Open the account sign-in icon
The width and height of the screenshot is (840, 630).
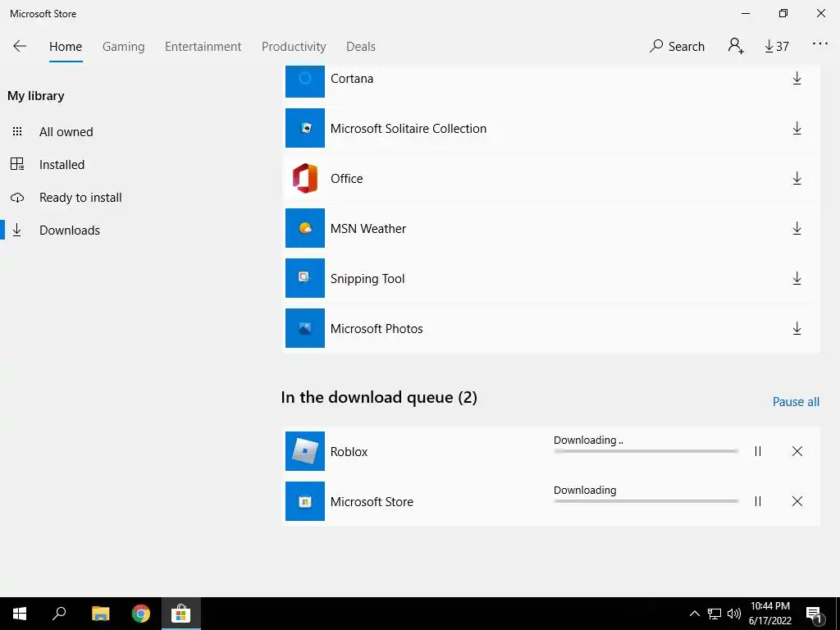736,46
